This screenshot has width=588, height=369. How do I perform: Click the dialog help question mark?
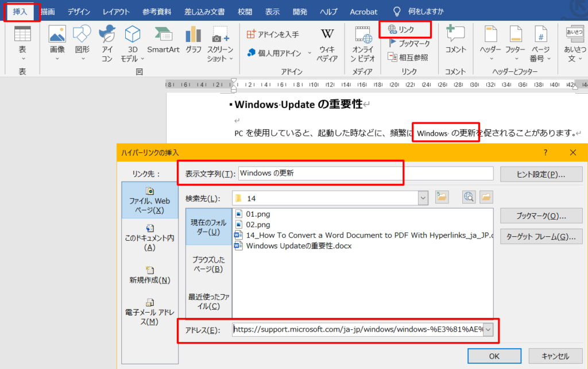tap(546, 152)
